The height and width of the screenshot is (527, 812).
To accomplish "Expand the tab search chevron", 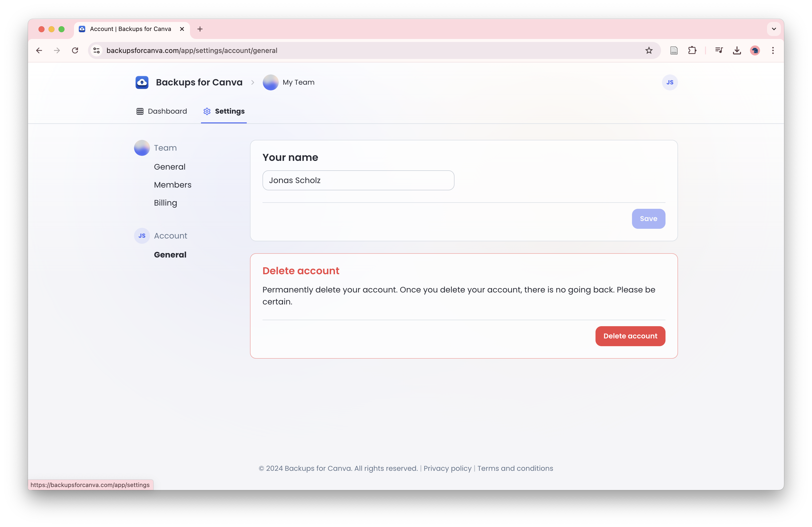I will coord(774,29).
